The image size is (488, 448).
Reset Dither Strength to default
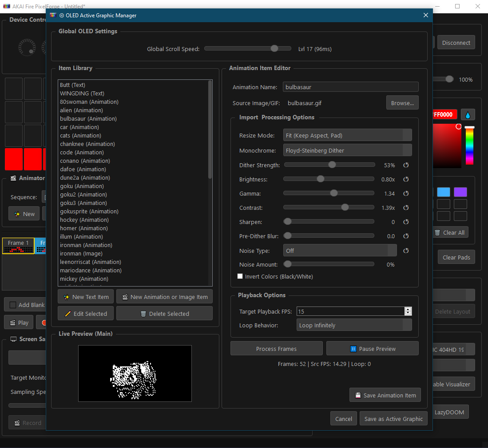tap(406, 165)
